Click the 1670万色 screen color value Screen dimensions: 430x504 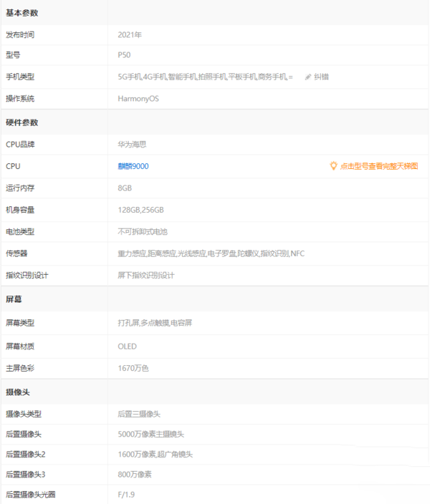point(133,368)
